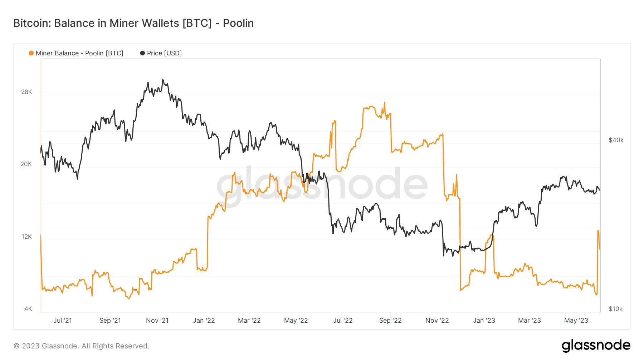Click the 4K left axis value
Screen dimensions: 644x362
[x=28, y=309]
